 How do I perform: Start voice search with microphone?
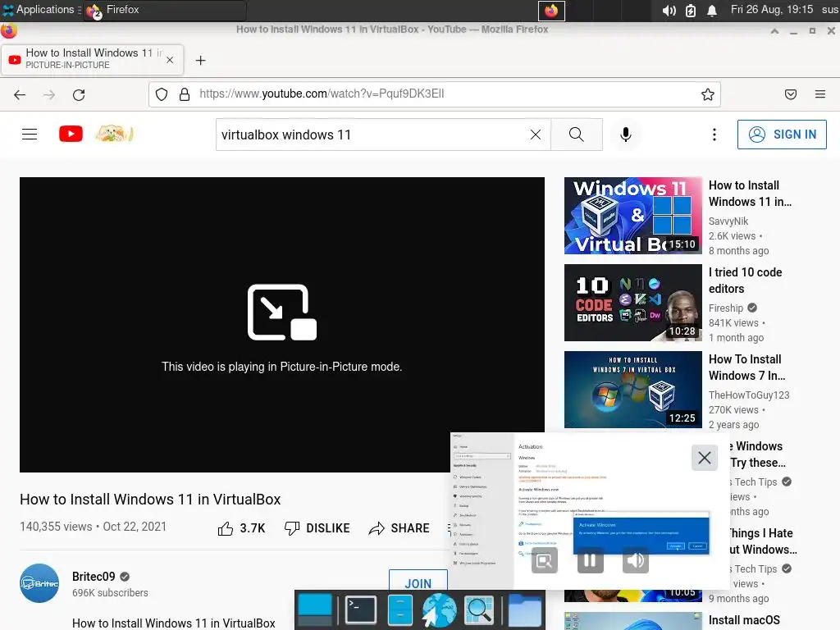click(x=625, y=135)
